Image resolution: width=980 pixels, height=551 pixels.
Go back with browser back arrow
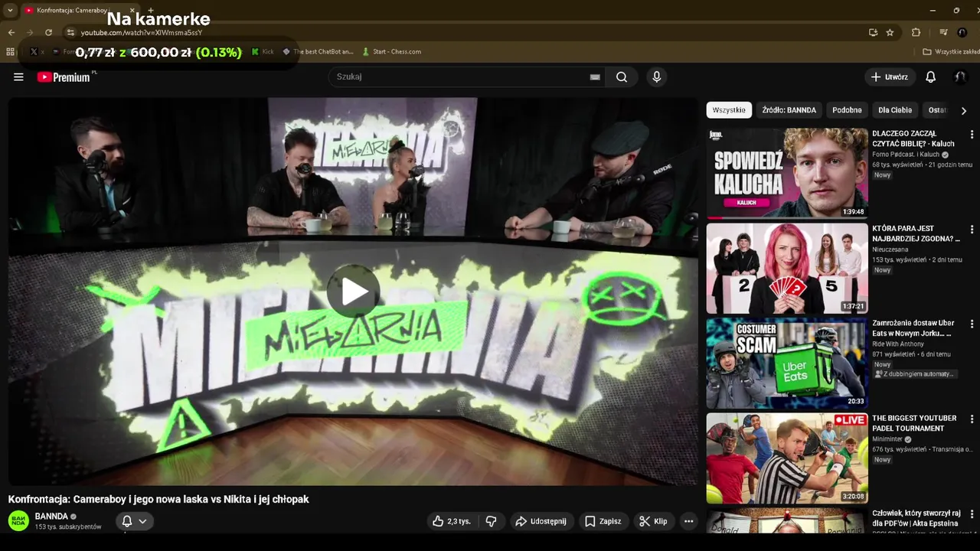point(11,32)
